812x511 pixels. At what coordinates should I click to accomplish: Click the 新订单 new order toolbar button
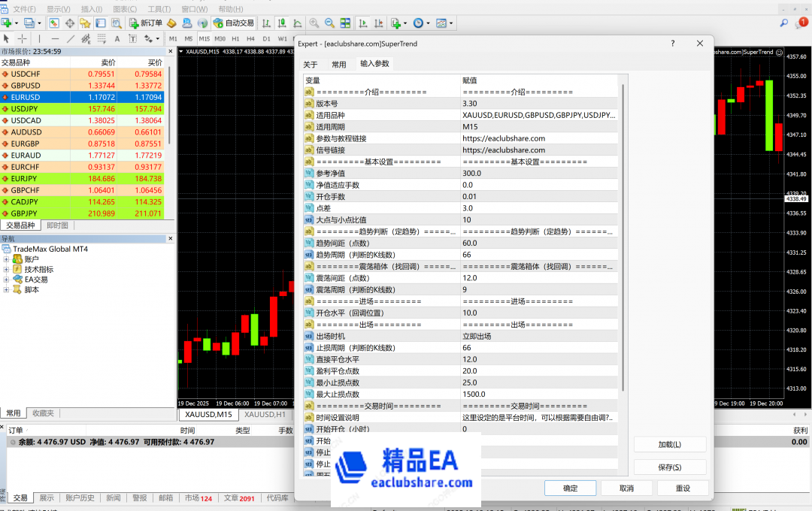pyautogui.click(x=145, y=23)
